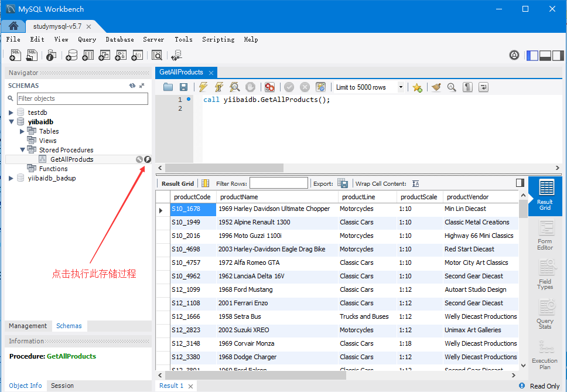Toggle the bottom output panel visibility button
567x392 pixels.
point(545,55)
